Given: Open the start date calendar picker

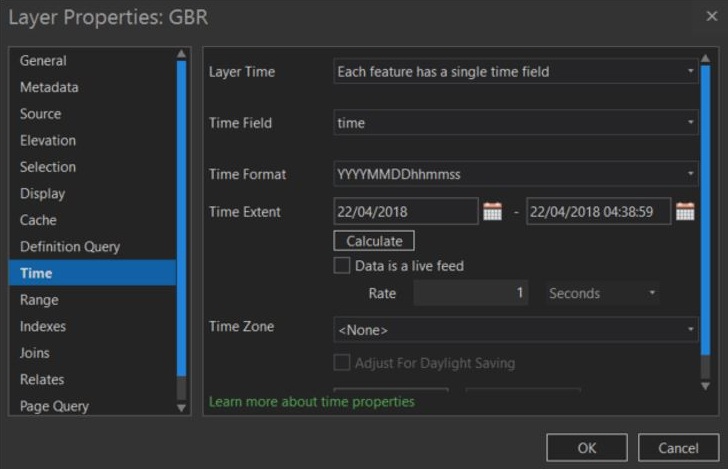Looking at the screenshot, I should [492, 211].
